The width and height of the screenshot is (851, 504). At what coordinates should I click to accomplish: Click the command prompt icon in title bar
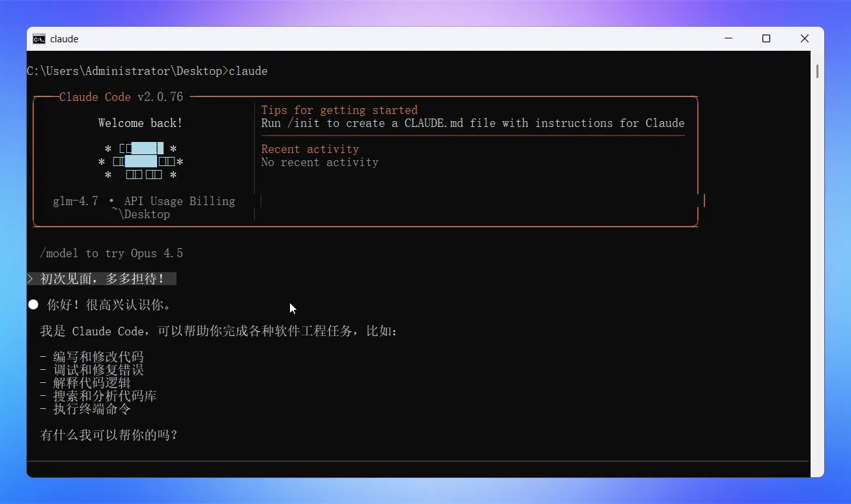point(39,38)
